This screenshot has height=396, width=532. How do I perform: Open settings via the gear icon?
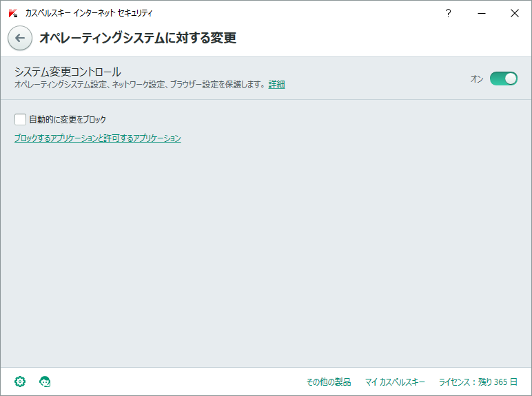[20, 382]
